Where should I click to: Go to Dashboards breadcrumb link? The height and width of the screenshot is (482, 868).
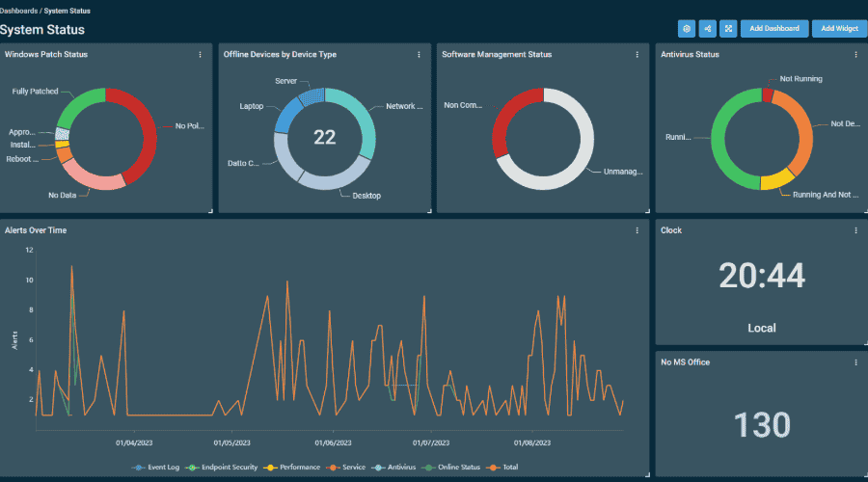pos(19,11)
